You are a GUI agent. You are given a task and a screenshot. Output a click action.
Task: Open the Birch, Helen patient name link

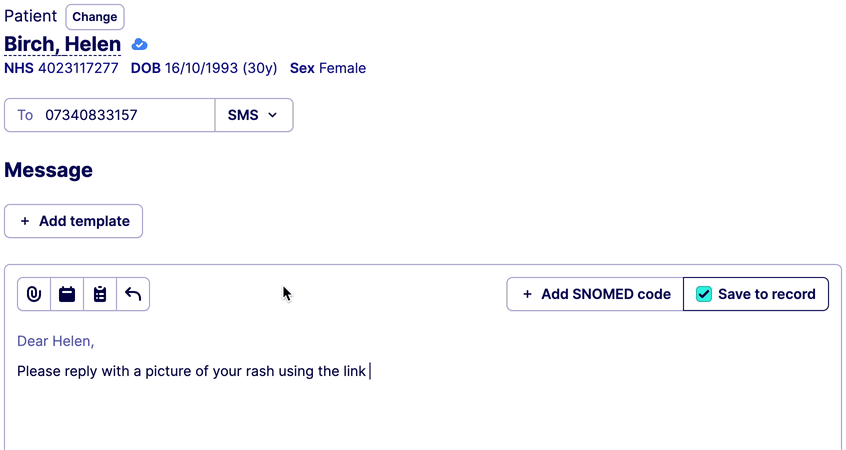pyautogui.click(x=62, y=44)
